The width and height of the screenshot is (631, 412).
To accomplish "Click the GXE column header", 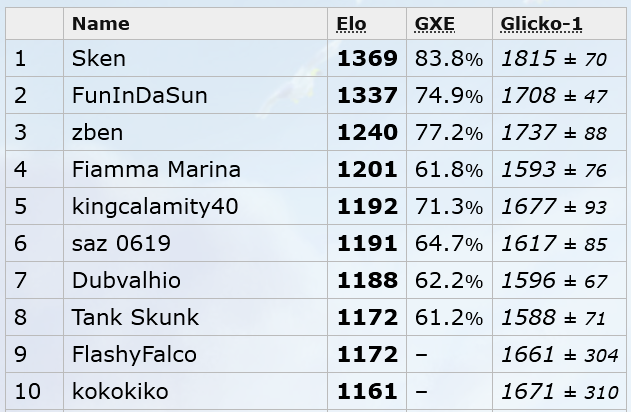I will pyautogui.click(x=435, y=24).
